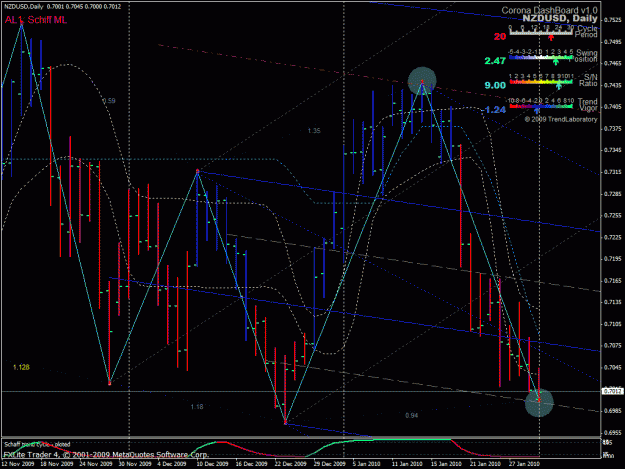Click the 'NZDUSD,Daily' chart header text
625x469 pixels.
24,6
